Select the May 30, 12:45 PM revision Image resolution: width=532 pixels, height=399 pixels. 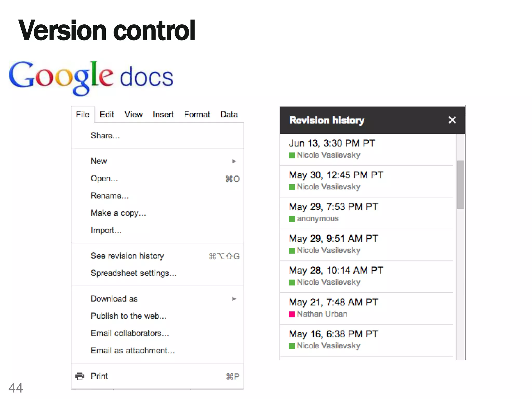coord(336,175)
